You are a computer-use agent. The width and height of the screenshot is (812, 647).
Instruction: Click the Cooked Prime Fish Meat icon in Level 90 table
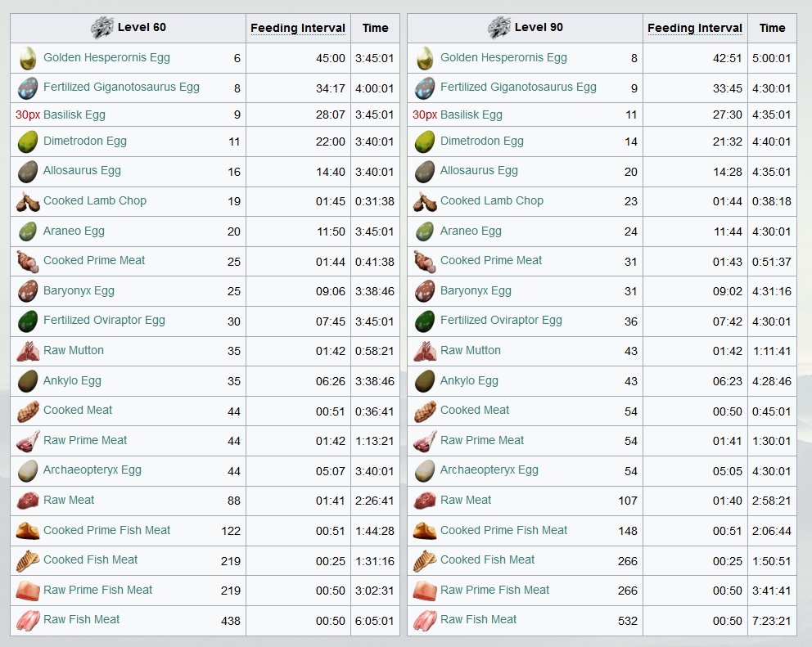[x=425, y=531]
